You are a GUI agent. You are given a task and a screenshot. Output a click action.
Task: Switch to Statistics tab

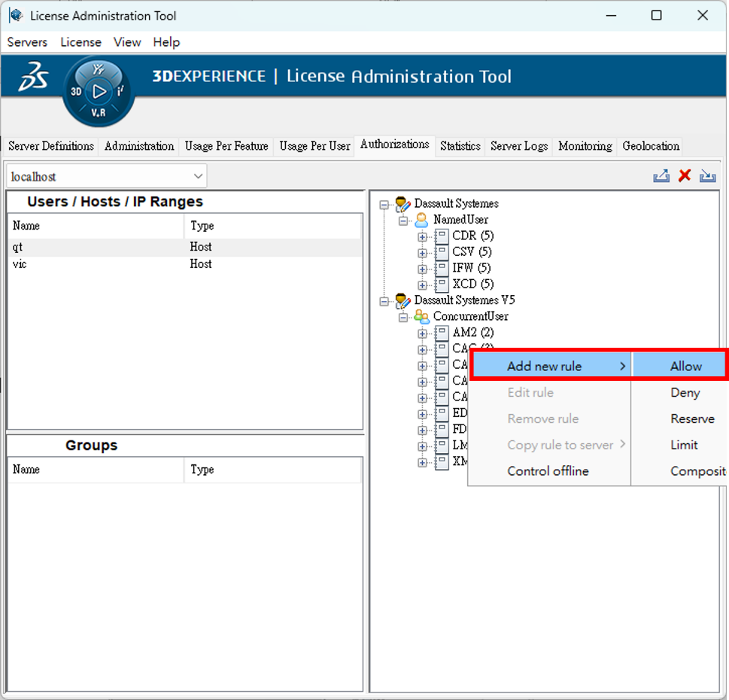(460, 146)
